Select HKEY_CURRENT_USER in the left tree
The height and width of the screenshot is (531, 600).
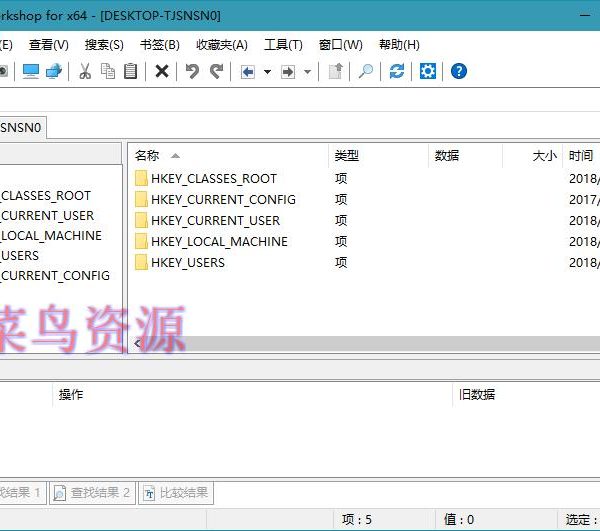pos(47,215)
